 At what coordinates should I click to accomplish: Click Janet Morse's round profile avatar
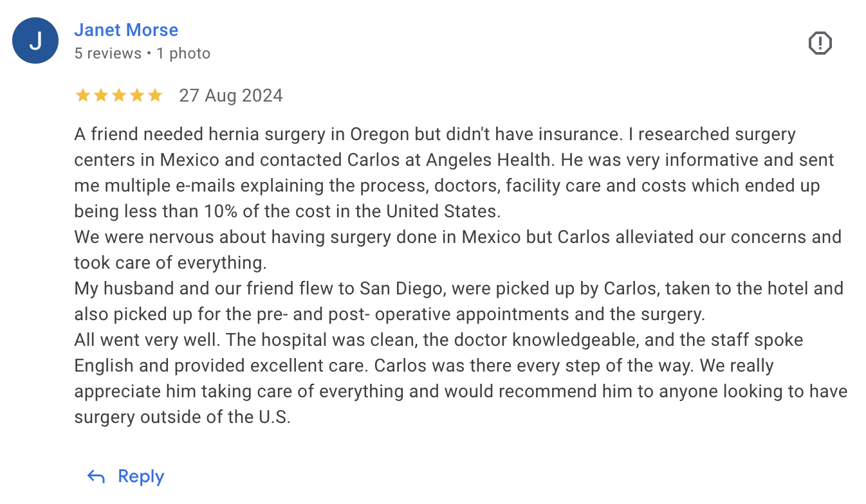pyautogui.click(x=36, y=40)
